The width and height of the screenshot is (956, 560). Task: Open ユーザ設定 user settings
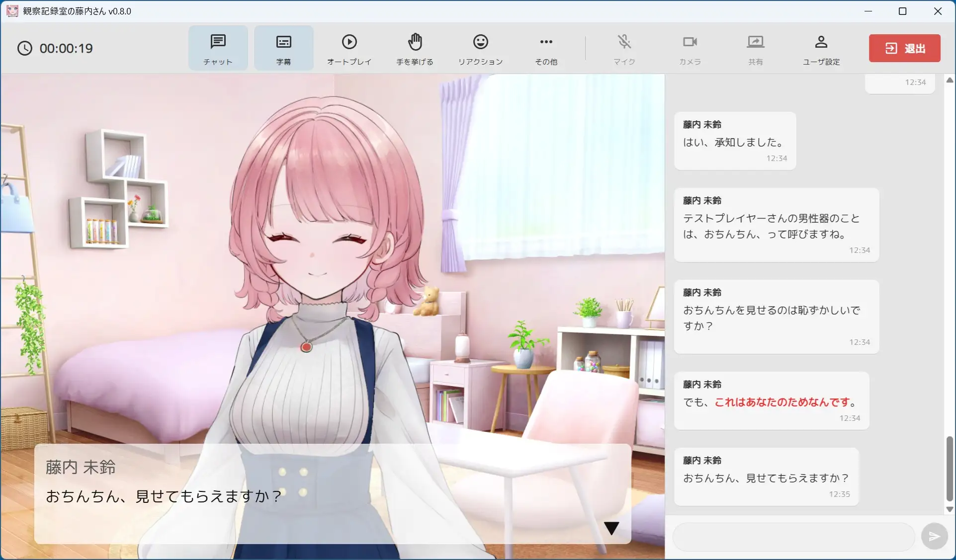(x=821, y=48)
